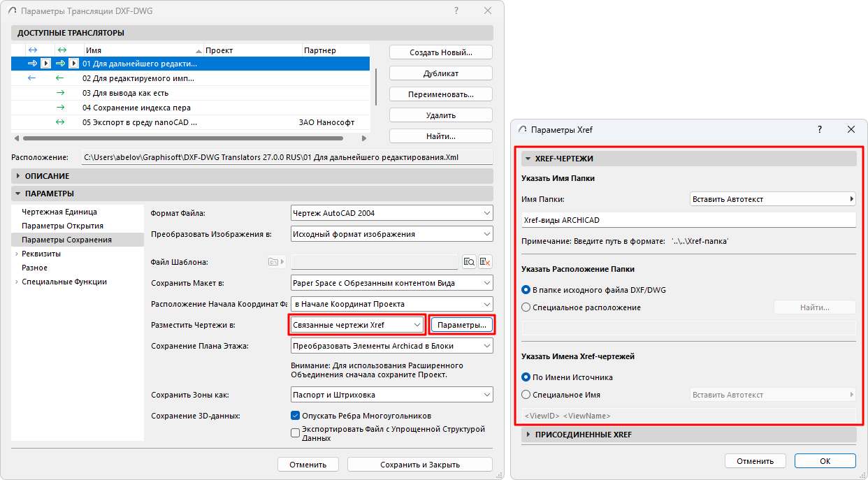Select Специальное расположение radio button
The height and width of the screenshot is (480, 868).
(x=526, y=307)
